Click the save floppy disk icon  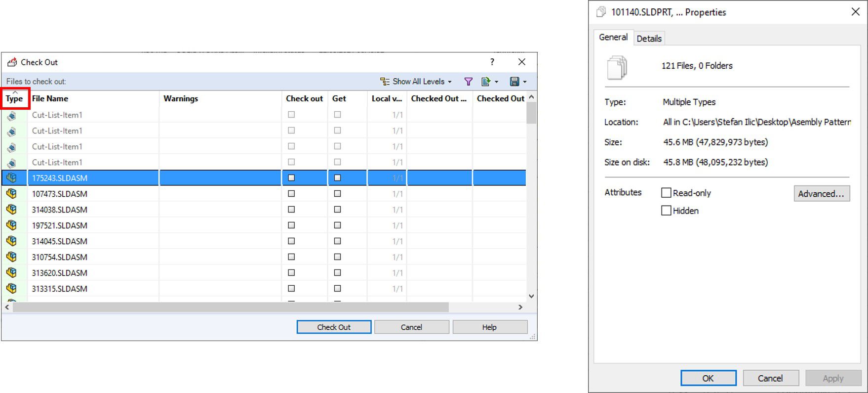[514, 82]
